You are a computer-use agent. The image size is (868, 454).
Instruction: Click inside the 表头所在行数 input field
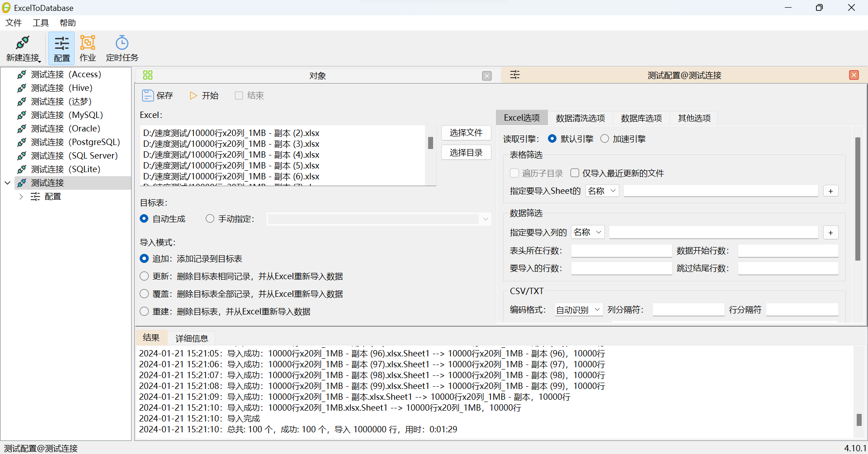[x=621, y=250]
